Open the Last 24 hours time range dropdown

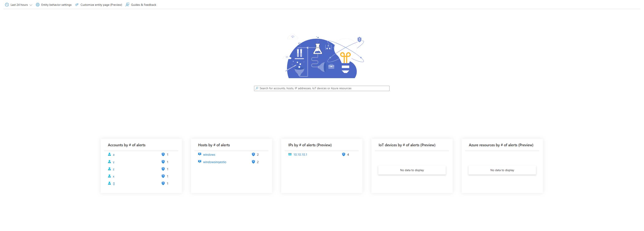coord(19,5)
